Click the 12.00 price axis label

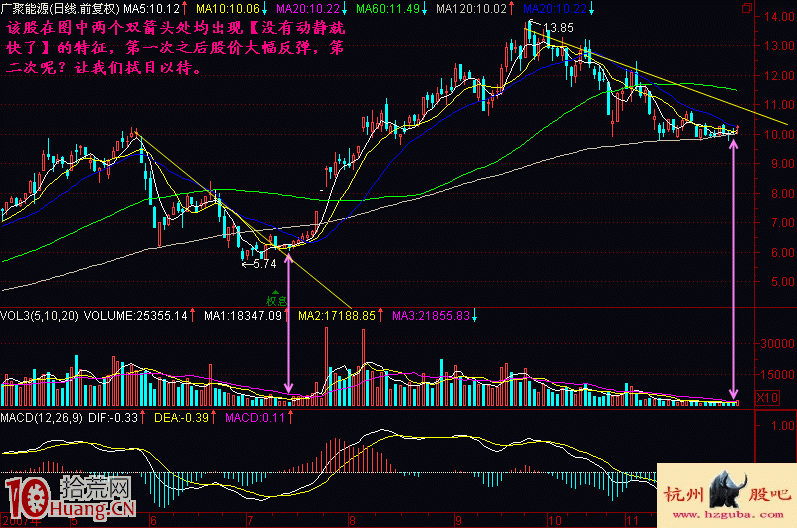779,75
